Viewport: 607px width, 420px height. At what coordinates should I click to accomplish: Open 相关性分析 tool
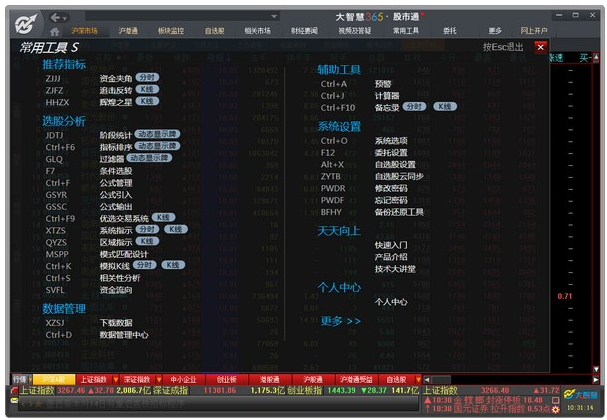point(120,278)
